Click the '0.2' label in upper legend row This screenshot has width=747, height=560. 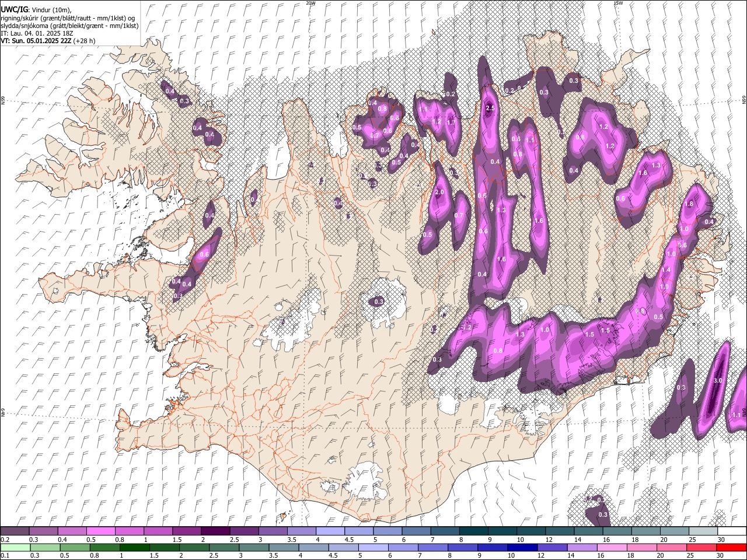[x=5, y=540]
